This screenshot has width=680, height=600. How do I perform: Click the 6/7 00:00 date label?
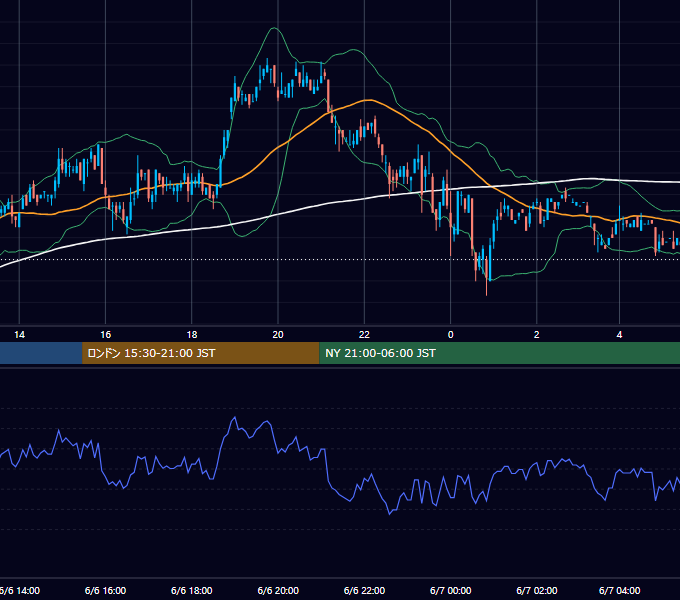pyautogui.click(x=451, y=591)
